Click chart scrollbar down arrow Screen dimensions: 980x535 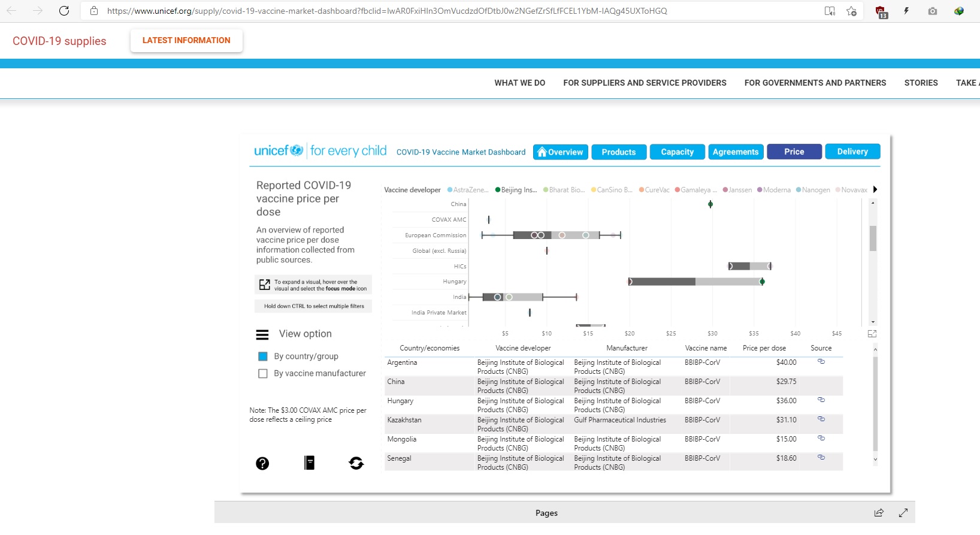pyautogui.click(x=873, y=322)
